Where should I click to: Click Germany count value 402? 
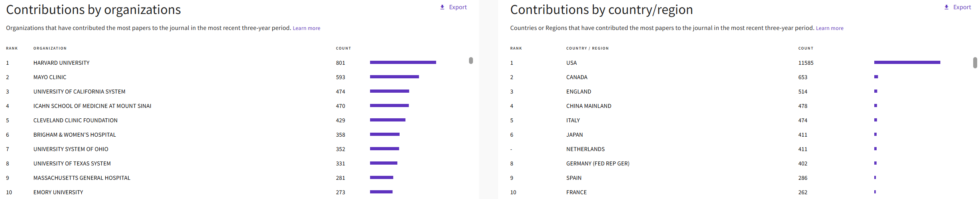803,163
